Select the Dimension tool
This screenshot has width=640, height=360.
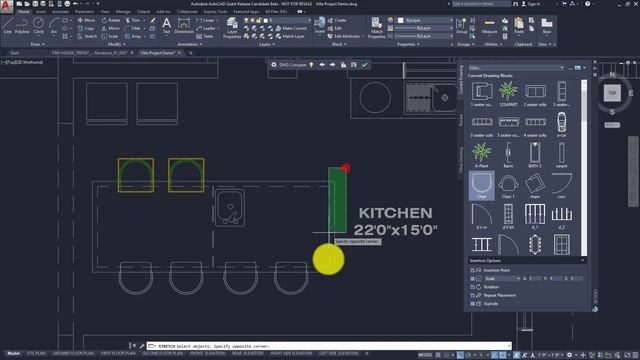[x=184, y=26]
